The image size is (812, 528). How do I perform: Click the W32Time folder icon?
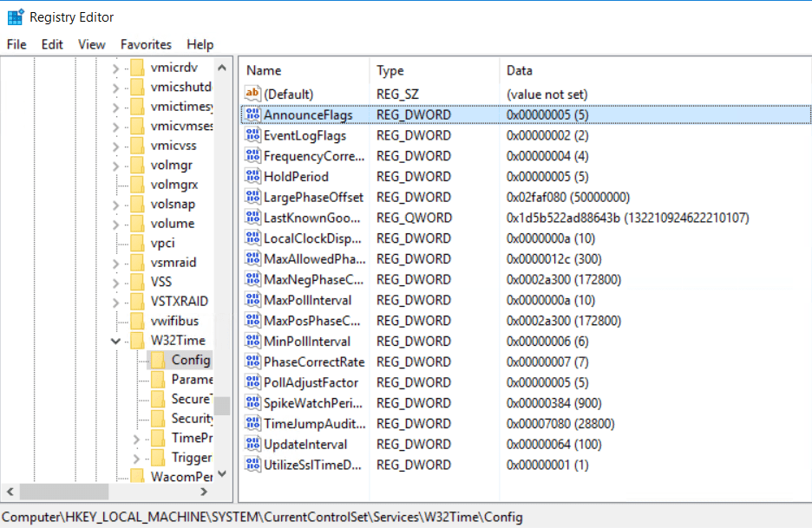(137, 340)
